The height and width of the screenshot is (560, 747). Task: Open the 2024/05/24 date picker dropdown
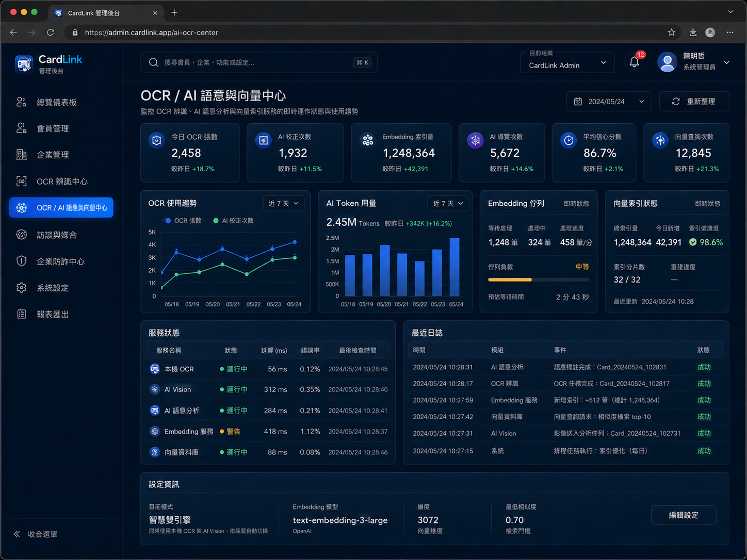609,102
